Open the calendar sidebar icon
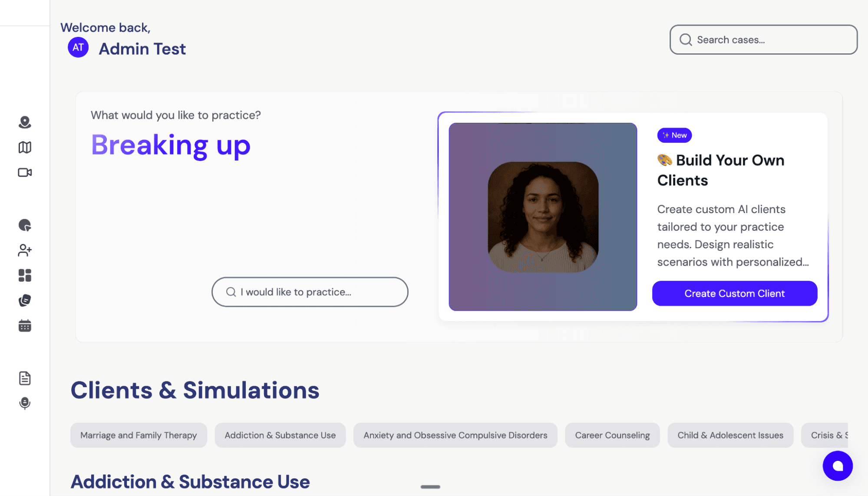868x496 pixels. [25, 325]
